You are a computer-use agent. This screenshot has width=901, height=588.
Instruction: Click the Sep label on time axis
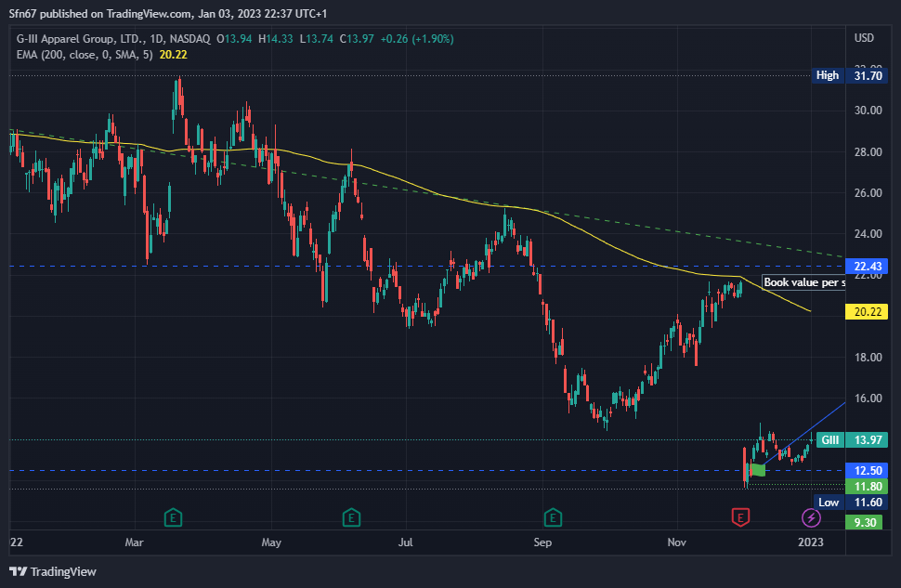pyautogui.click(x=542, y=542)
